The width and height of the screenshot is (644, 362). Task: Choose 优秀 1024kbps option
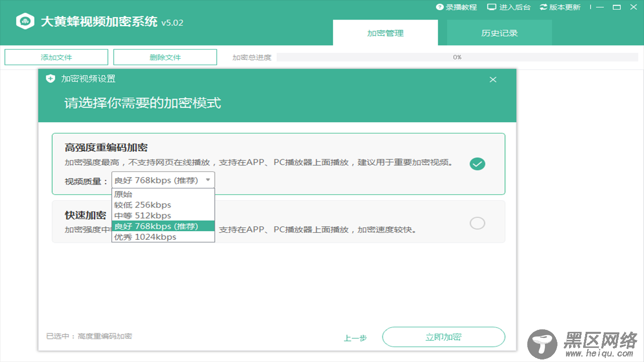coord(163,237)
